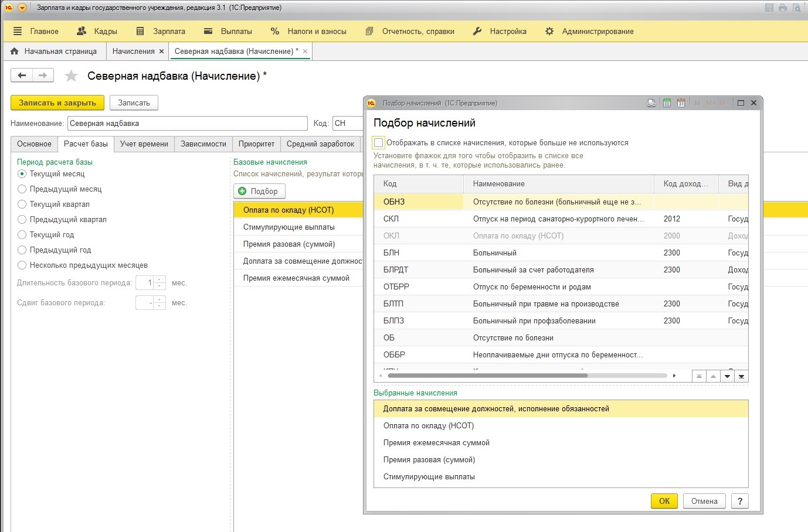This screenshot has height=532, width=808.
Task: Close the Северная надбавка tab
Action: [305, 52]
